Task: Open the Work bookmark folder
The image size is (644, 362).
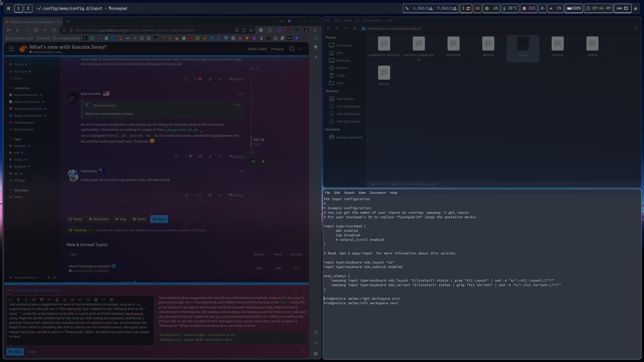Action: pyautogui.click(x=44, y=38)
